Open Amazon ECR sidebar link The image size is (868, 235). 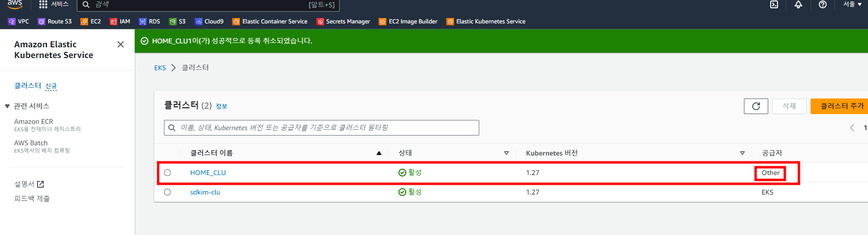34,121
